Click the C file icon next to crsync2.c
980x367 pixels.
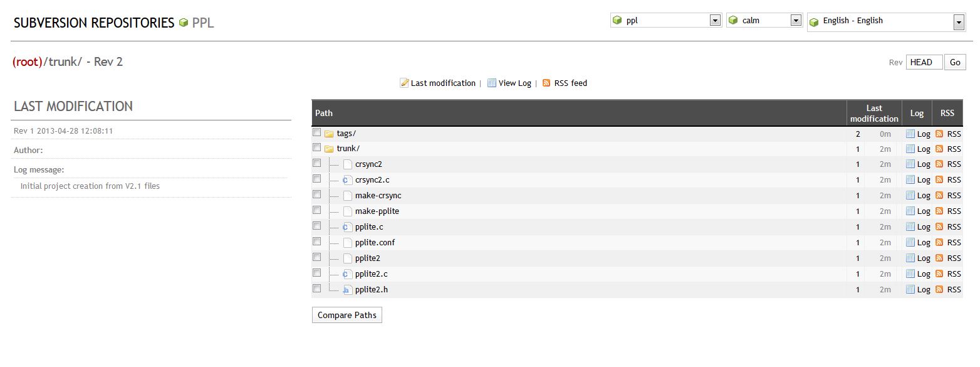coord(347,180)
